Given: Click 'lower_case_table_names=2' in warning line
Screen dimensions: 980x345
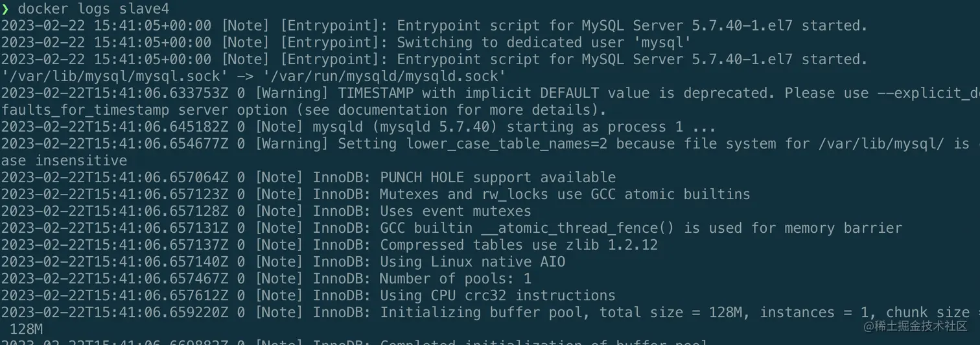Looking at the screenshot, I should [x=507, y=144].
